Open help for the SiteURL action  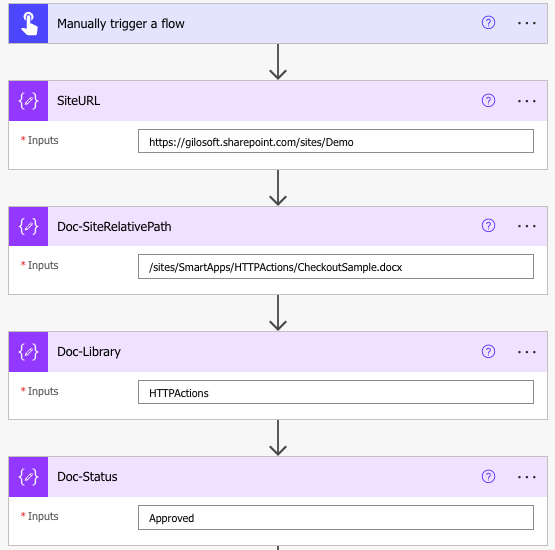pyautogui.click(x=488, y=101)
